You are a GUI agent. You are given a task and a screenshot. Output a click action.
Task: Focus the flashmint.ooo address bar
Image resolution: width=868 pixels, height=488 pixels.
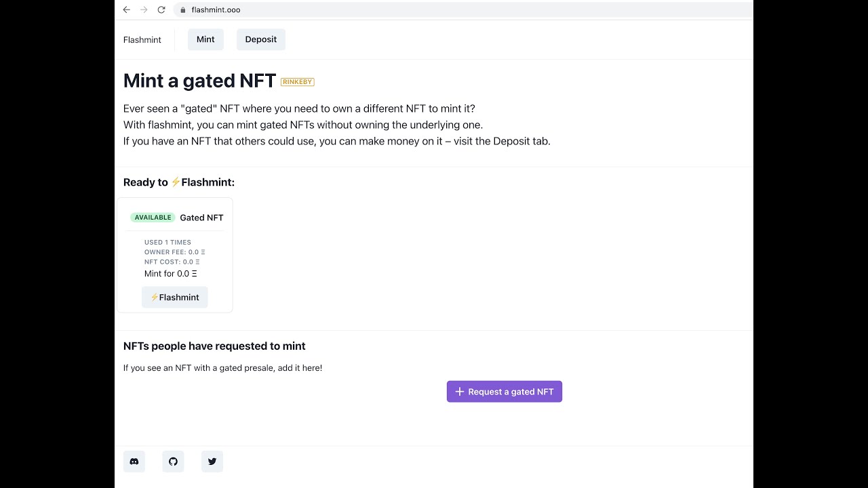pos(463,9)
